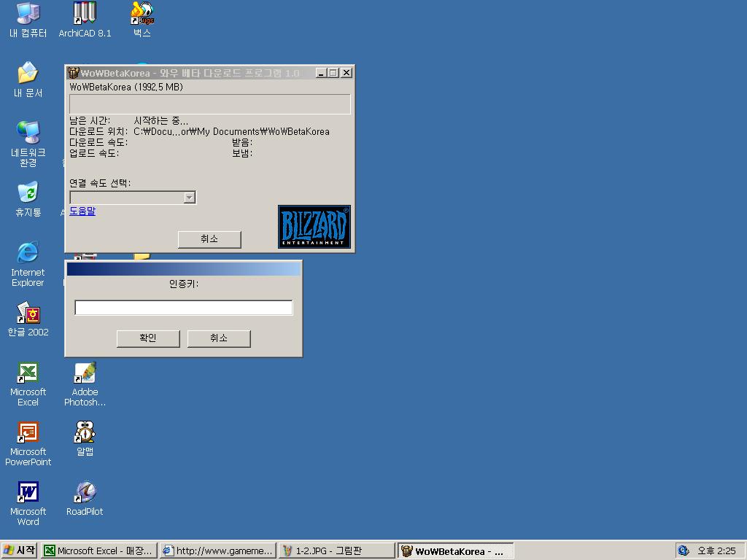Viewport: 747px width, 560px height.
Task: Launch the Bugs music player shortcut
Action: (142, 14)
